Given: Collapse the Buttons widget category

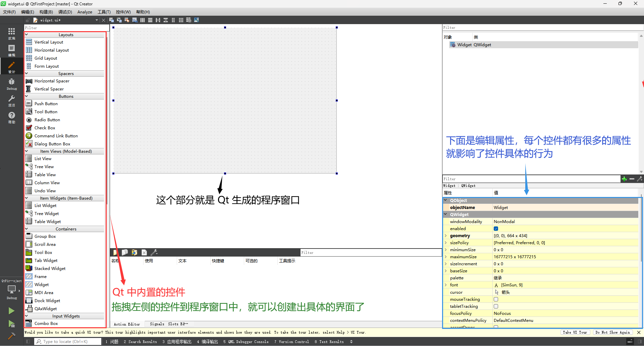Looking at the screenshot, I should pyautogui.click(x=27, y=96).
